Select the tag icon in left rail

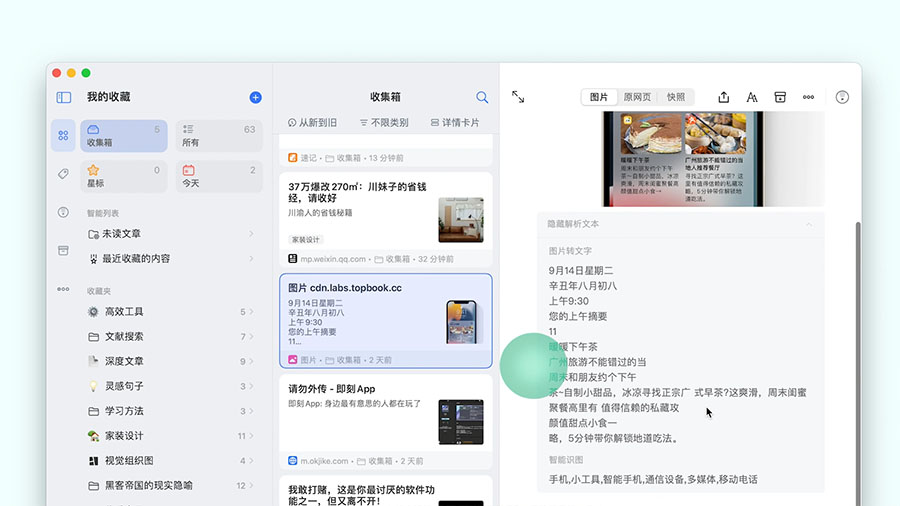64,174
